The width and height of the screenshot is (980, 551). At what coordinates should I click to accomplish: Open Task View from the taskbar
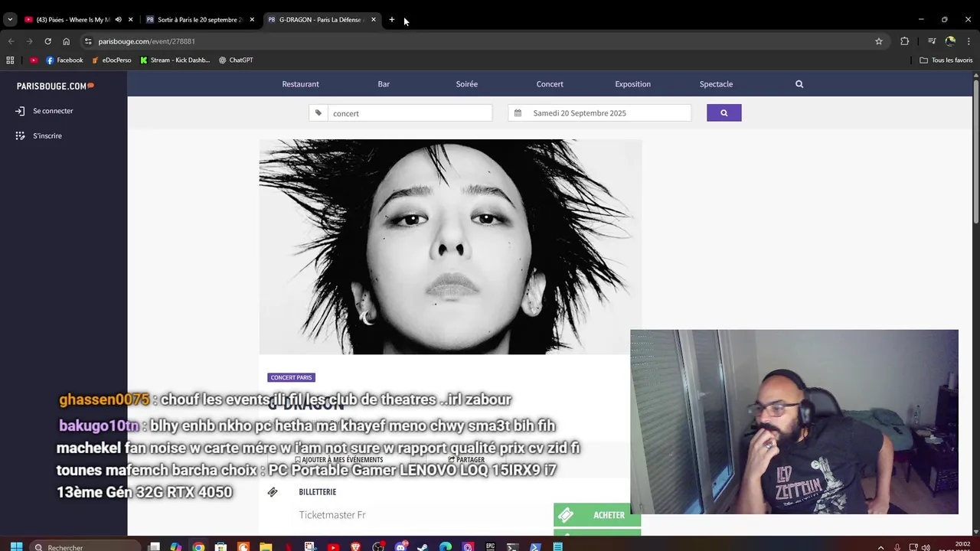(x=154, y=547)
